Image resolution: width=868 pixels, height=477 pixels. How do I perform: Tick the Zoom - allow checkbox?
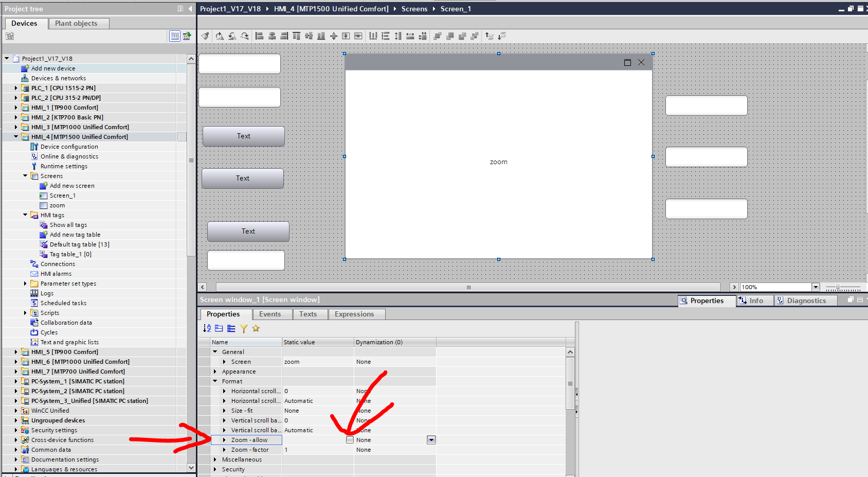coord(350,440)
